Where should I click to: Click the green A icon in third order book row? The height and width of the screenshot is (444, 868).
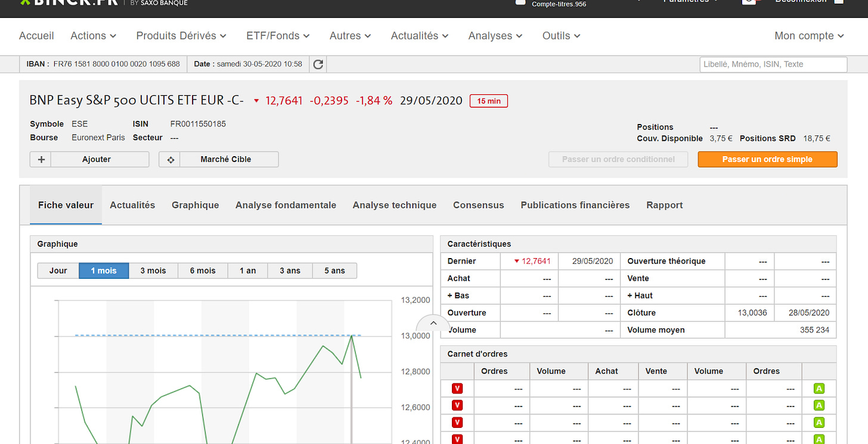(819, 423)
